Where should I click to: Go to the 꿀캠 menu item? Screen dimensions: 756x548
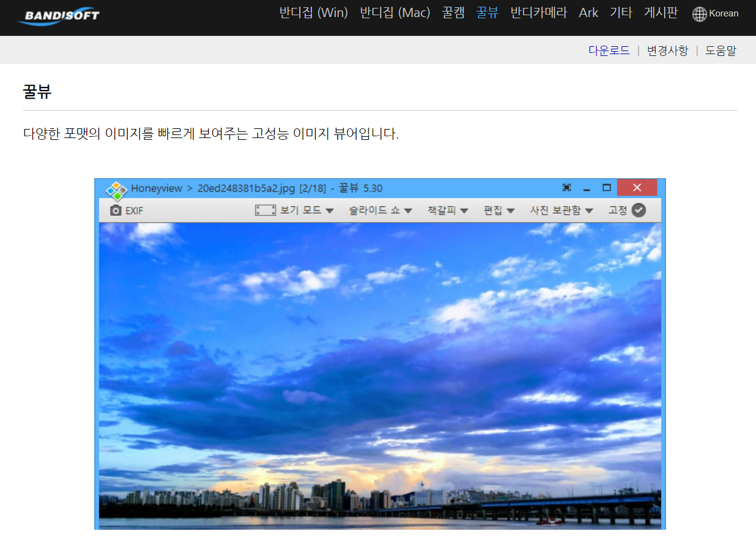tap(453, 13)
